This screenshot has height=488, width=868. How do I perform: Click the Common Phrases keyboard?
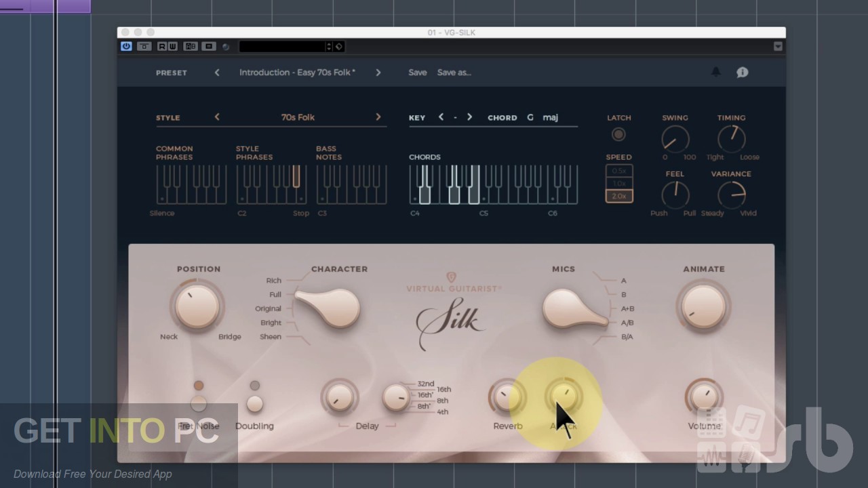click(x=191, y=184)
